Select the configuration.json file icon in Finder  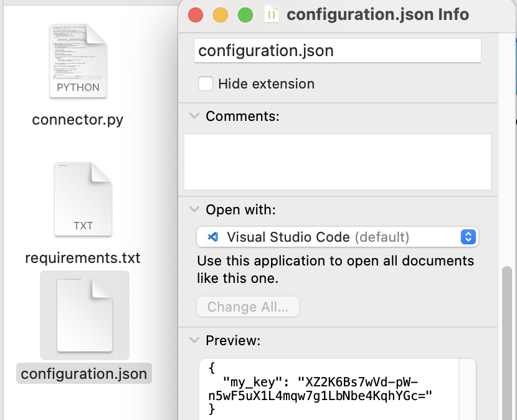coord(85,315)
